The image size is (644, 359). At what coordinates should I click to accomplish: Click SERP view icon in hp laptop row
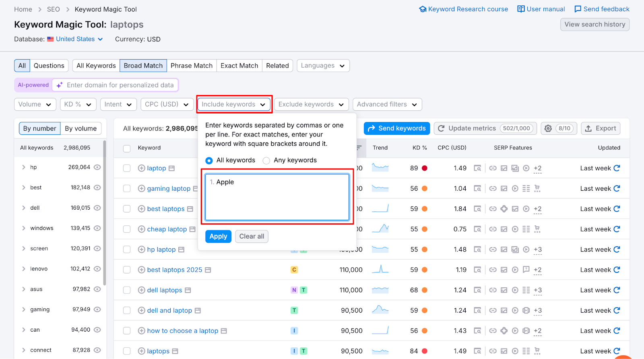pyautogui.click(x=477, y=250)
